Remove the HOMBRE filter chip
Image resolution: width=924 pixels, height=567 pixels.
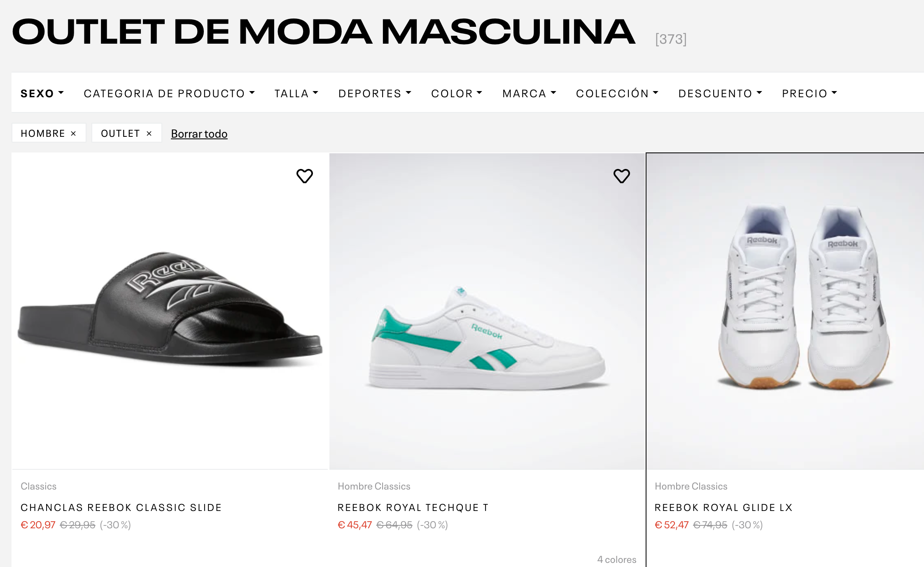74,133
